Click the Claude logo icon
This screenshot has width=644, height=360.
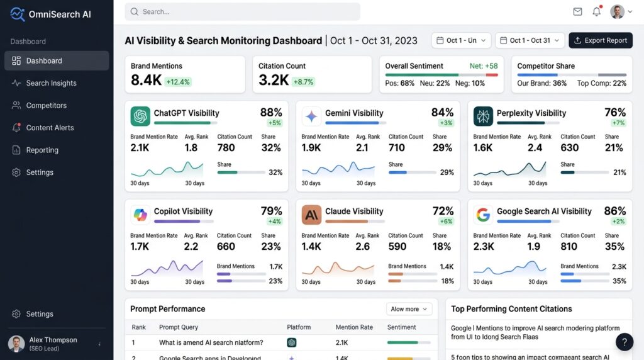(x=311, y=215)
